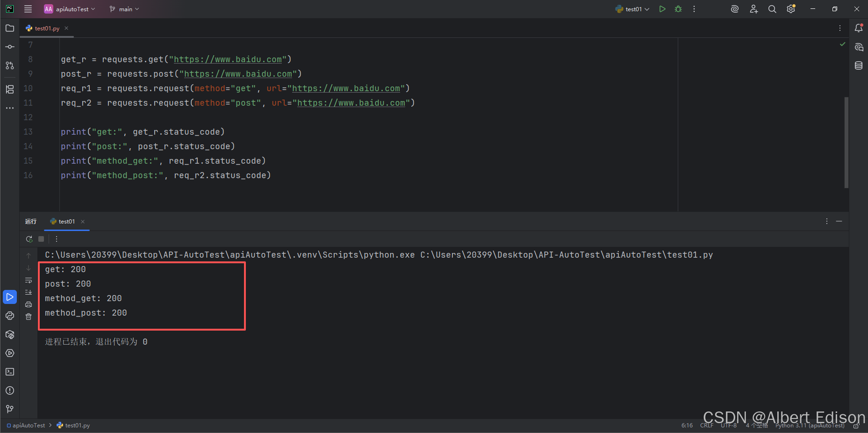Open the baidu URL on line 9

pos(238,74)
